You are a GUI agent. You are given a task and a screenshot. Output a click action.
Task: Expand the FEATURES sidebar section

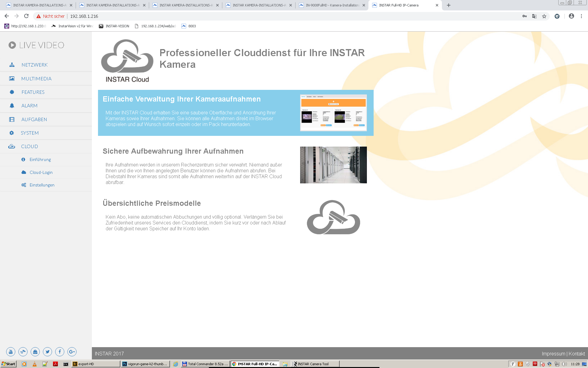[x=33, y=92]
